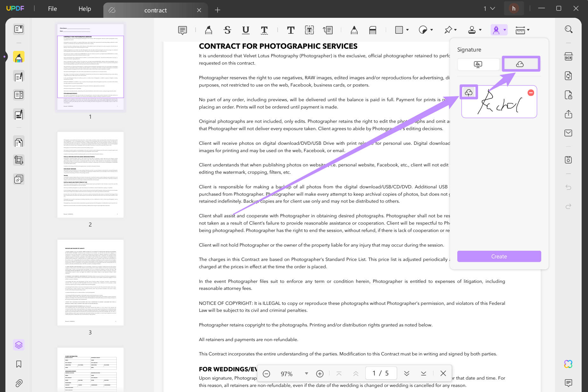Screen dimensions: 588x392
Task: Switch signature input to keyboard mode
Action: [478, 64]
